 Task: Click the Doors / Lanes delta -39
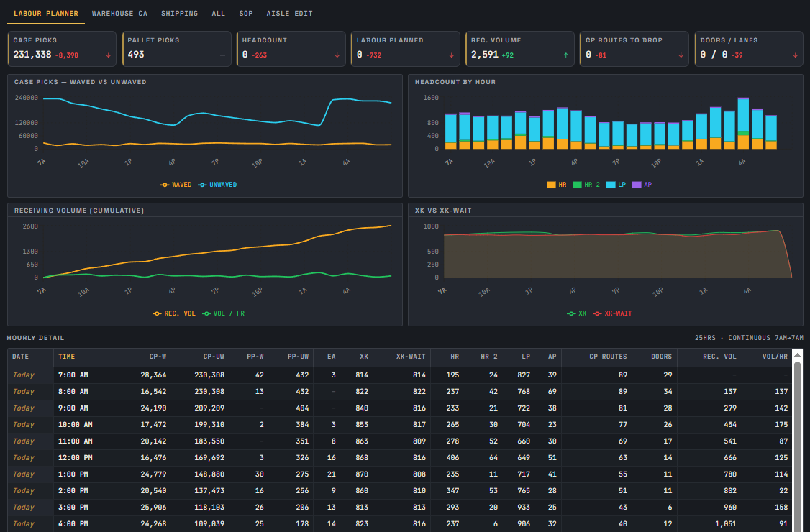(737, 55)
